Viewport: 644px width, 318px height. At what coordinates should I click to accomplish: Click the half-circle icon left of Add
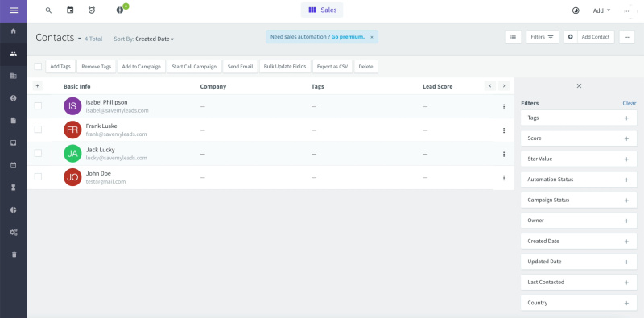point(576,10)
